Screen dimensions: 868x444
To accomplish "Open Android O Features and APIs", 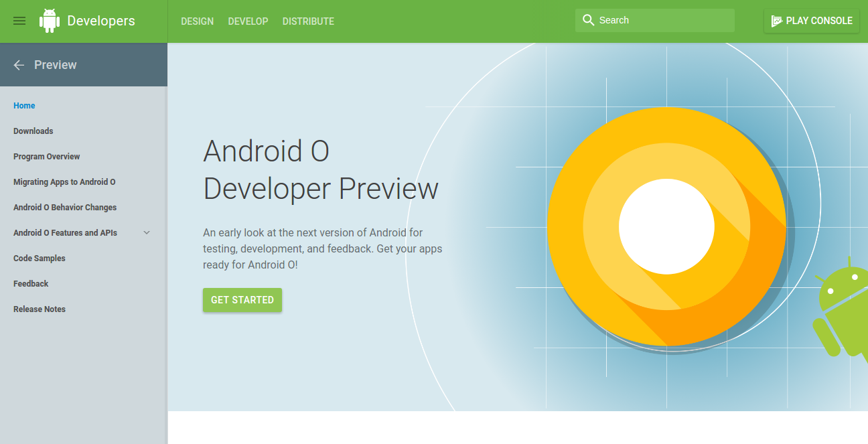I will click(x=65, y=233).
